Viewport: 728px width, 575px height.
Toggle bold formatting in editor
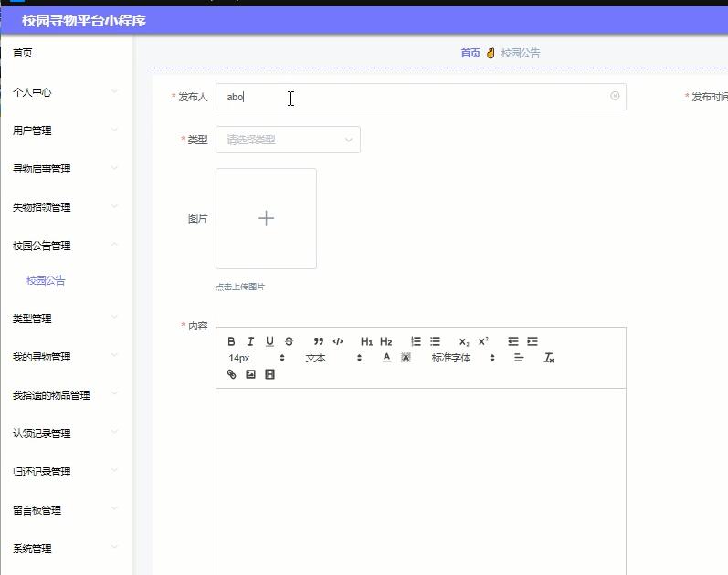click(x=231, y=341)
